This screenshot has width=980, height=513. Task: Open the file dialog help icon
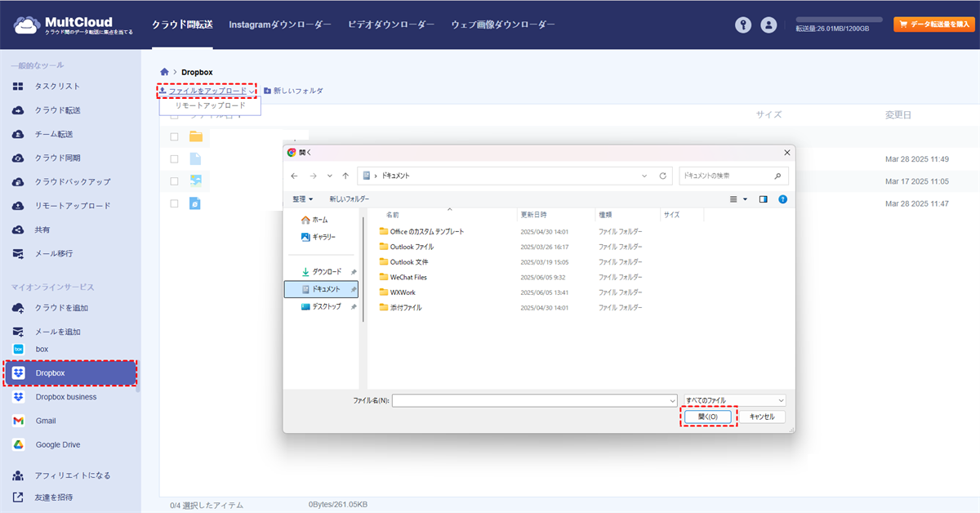[782, 199]
